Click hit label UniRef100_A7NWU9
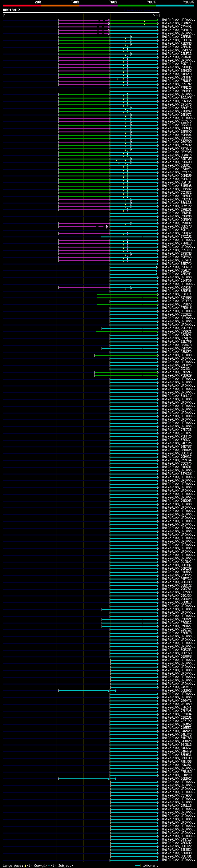 (176, 81)
